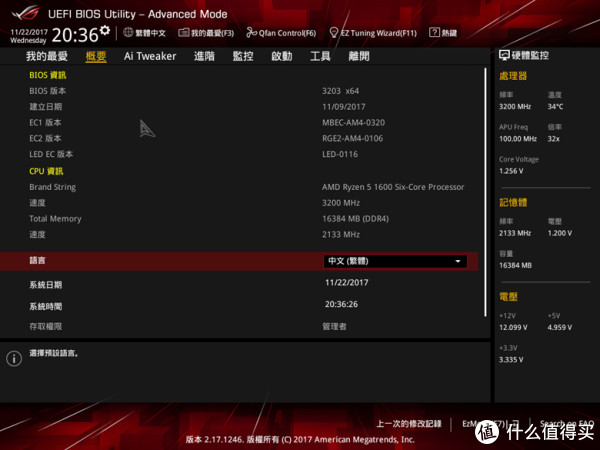Open 上一次的修改記錄 last modified link
The width and height of the screenshot is (600, 450).
[x=409, y=424]
